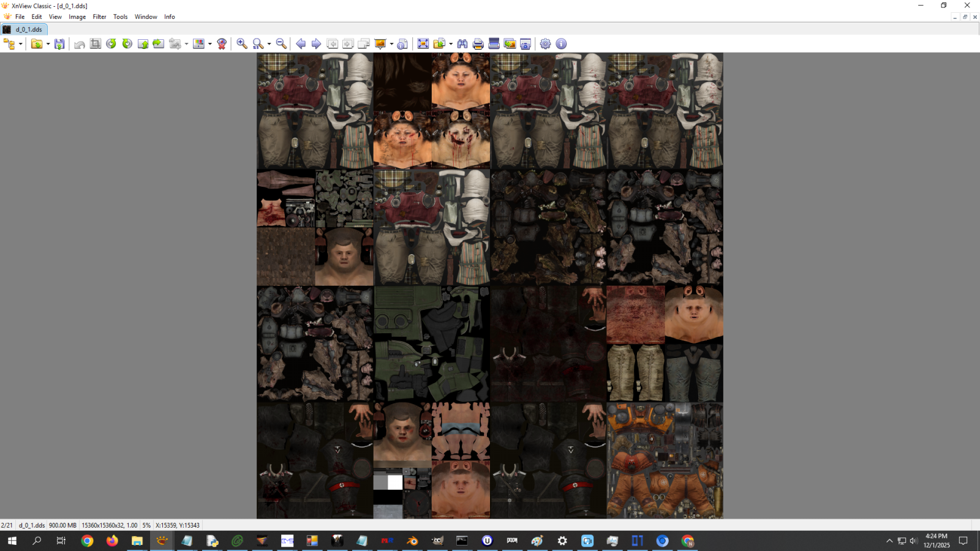Viewport: 980px width, 551px height.
Task: Toggle fullscreen view icon
Action: (x=423, y=44)
